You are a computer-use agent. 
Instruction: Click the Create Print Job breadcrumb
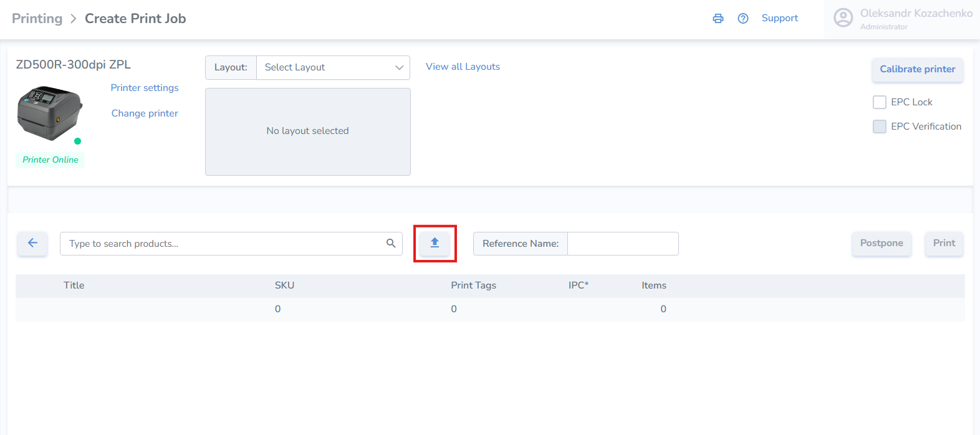(135, 19)
